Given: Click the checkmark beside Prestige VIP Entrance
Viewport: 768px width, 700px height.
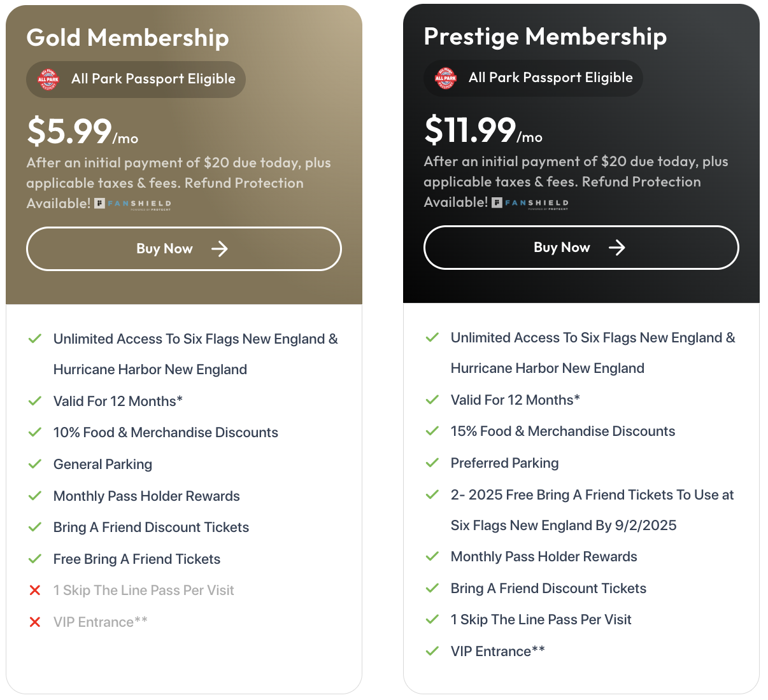Looking at the screenshot, I should point(432,651).
